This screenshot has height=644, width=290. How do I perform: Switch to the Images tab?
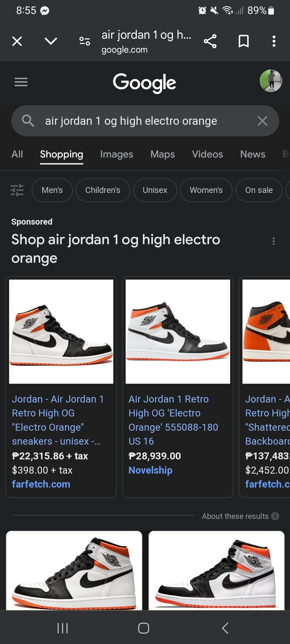(x=117, y=154)
